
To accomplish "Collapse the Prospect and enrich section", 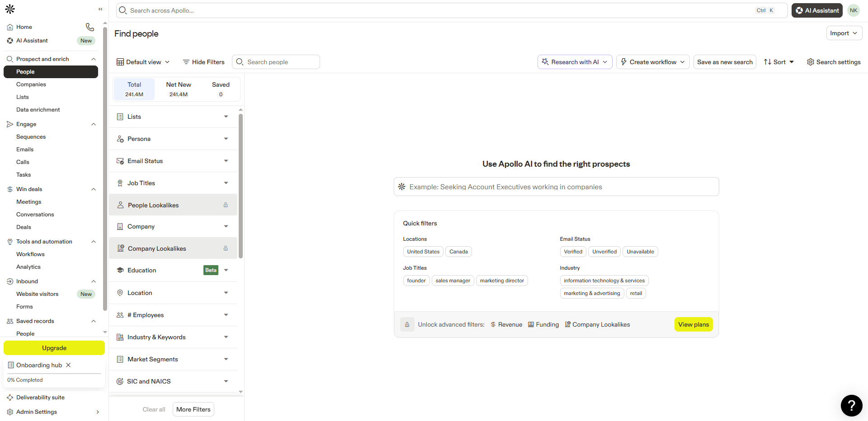I will [x=94, y=59].
